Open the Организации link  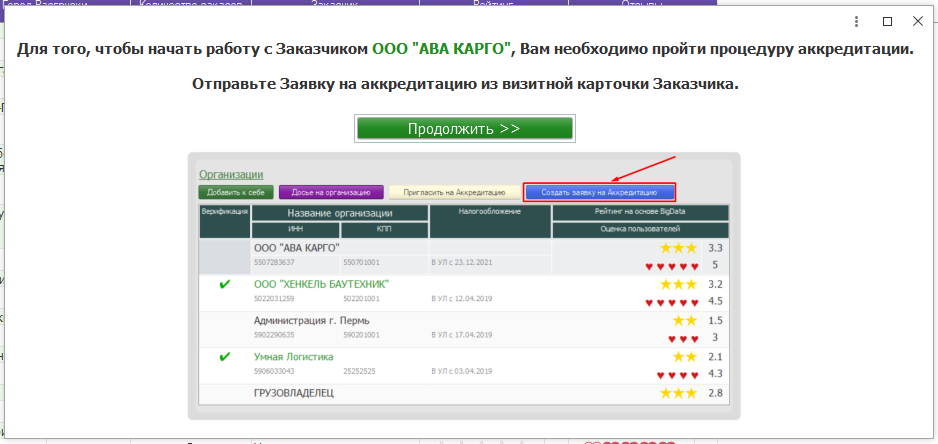[231, 174]
